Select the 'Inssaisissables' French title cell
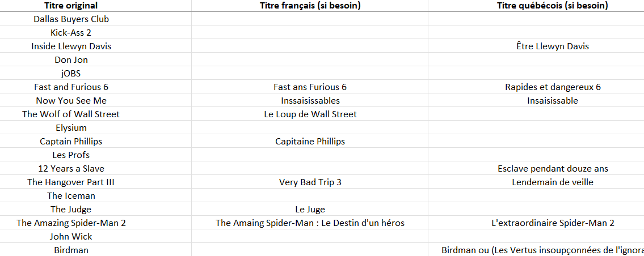644x256 pixels. [x=310, y=100]
